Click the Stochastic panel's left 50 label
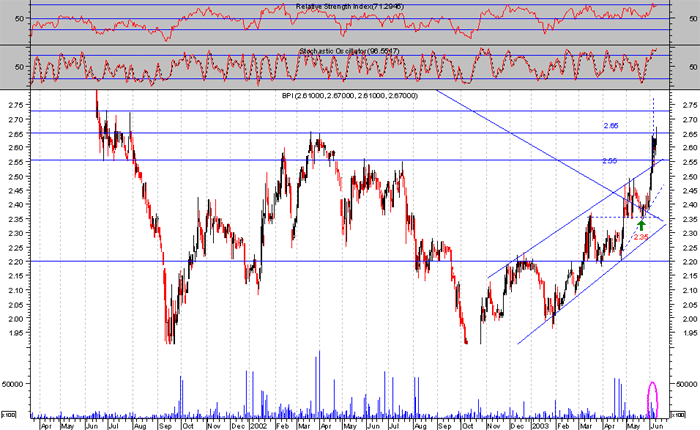Viewport: 700px width, 430px height. (19, 67)
